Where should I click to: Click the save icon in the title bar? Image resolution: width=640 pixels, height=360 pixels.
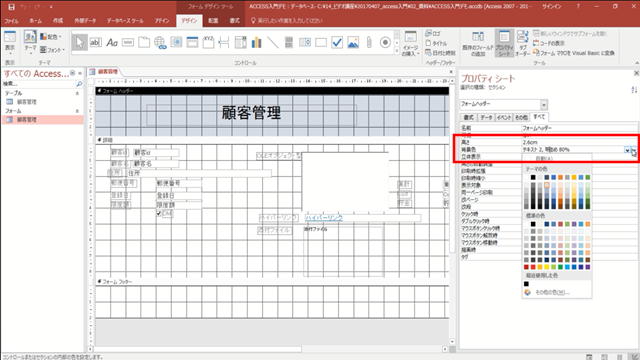11,7
